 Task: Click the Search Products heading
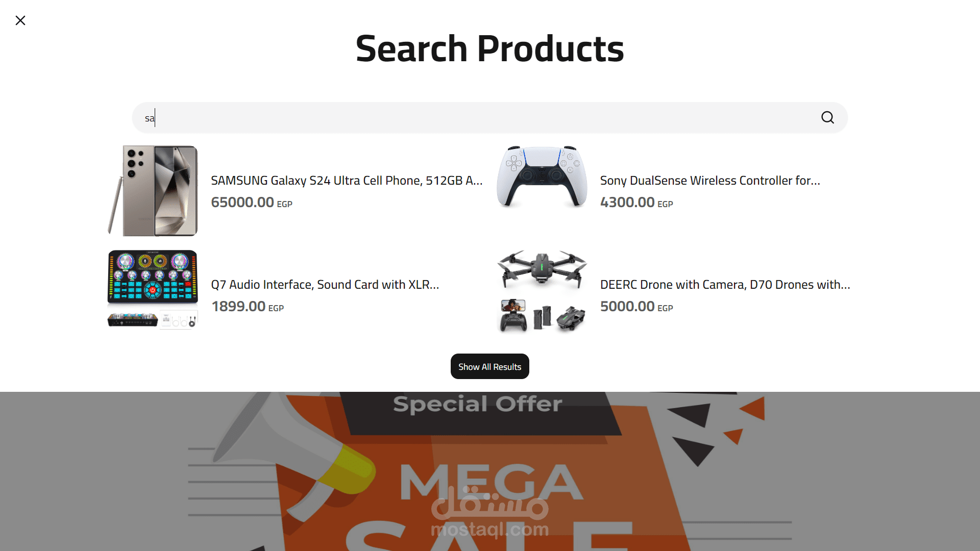point(490,49)
